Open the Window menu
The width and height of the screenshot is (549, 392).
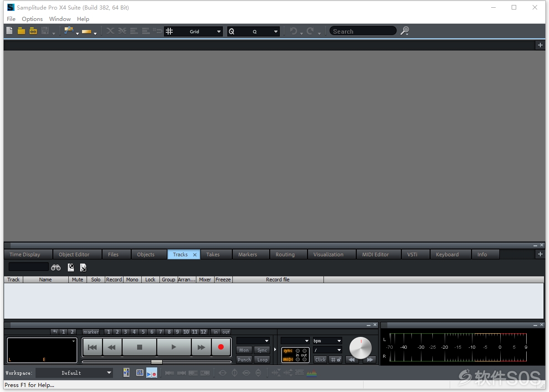[60, 19]
